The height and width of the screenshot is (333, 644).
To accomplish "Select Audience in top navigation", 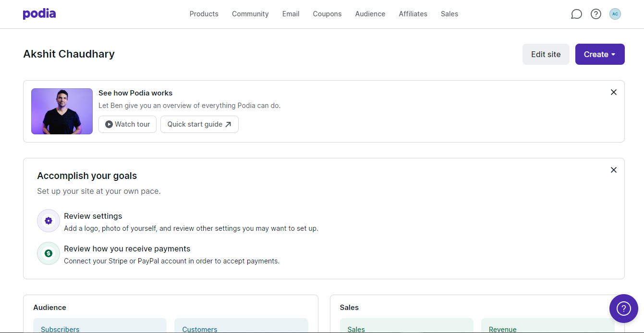I will [x=370, y=14].
